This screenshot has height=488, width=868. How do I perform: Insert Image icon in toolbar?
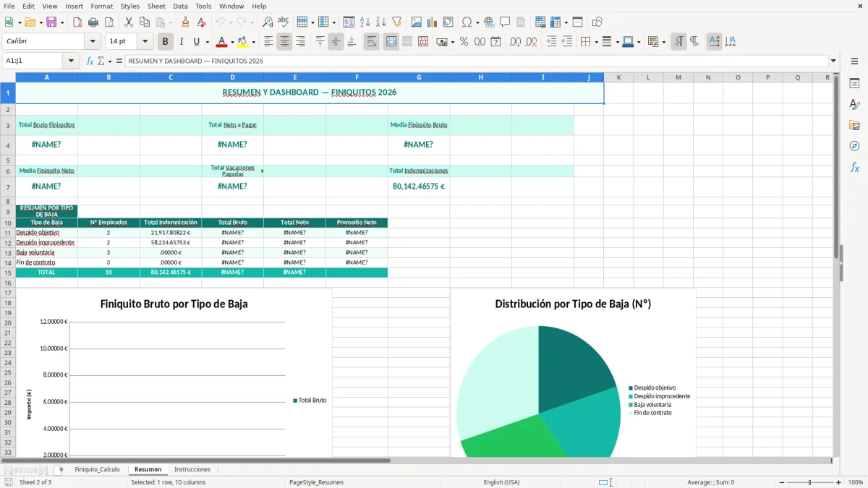pos(417,22)
